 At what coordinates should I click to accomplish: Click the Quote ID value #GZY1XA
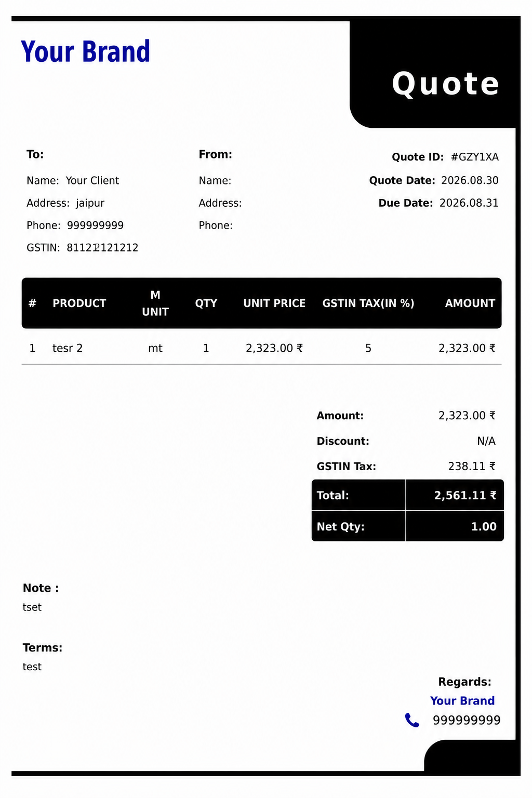(475, 157)
